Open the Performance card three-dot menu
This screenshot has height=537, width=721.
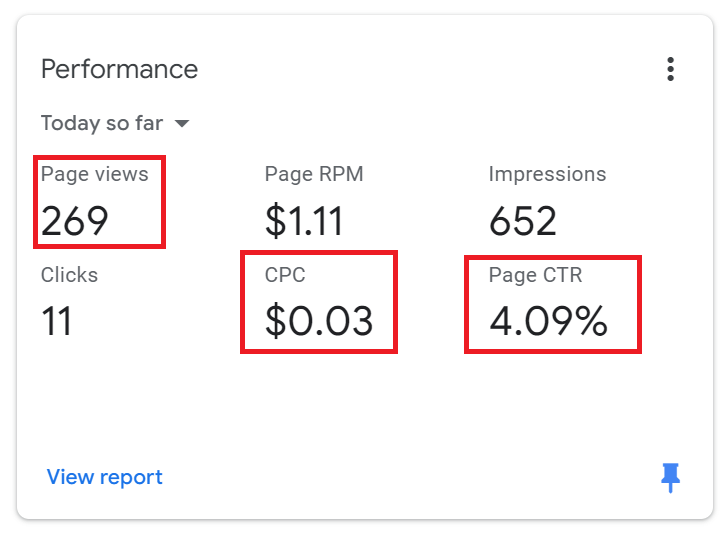(670, 69)
